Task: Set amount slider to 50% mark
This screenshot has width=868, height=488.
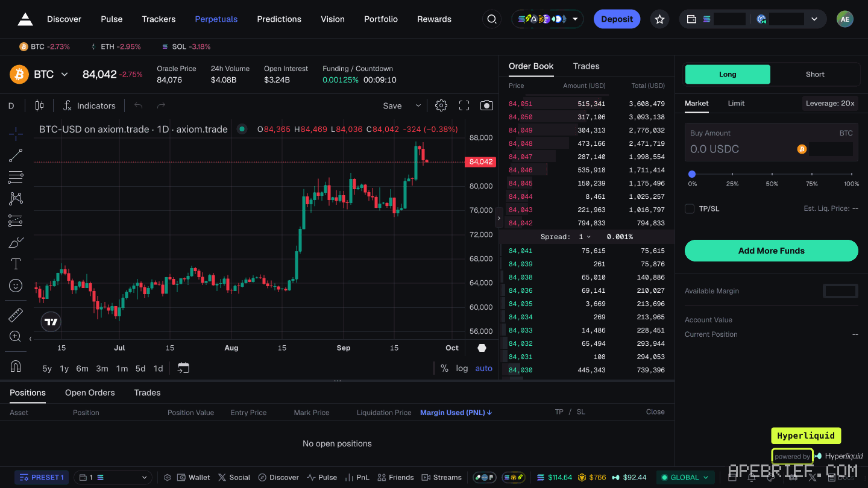Action: (x=772, y=174)
